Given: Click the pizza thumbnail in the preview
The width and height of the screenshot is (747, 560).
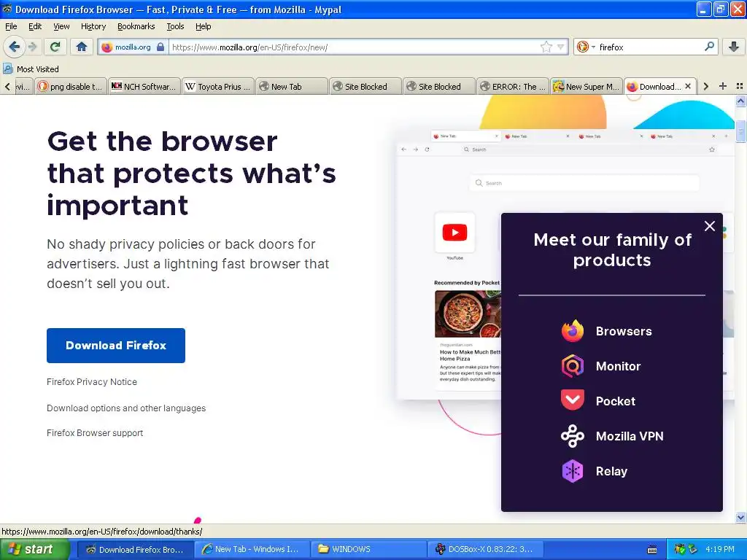Looking at the screenshot, I should 468,314.
